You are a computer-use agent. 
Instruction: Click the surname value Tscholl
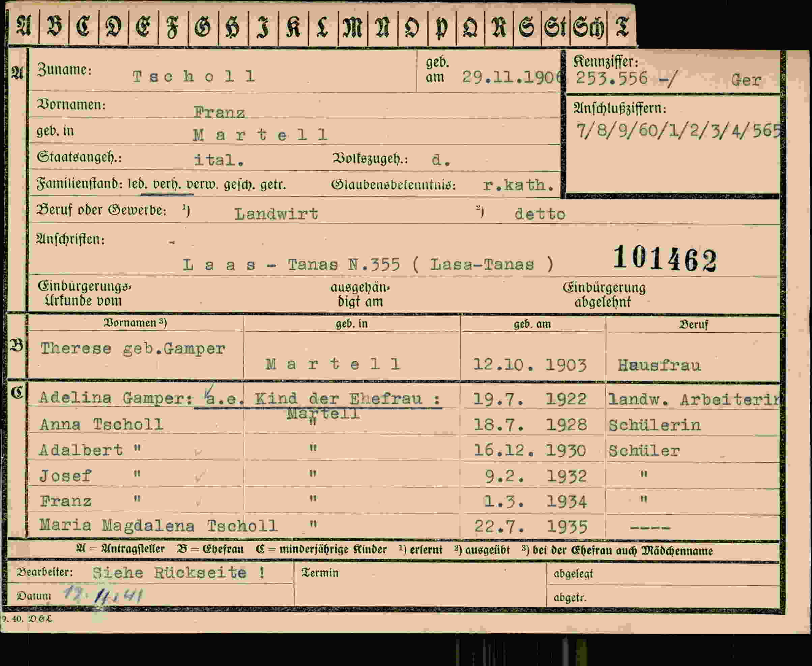(194, 77)
